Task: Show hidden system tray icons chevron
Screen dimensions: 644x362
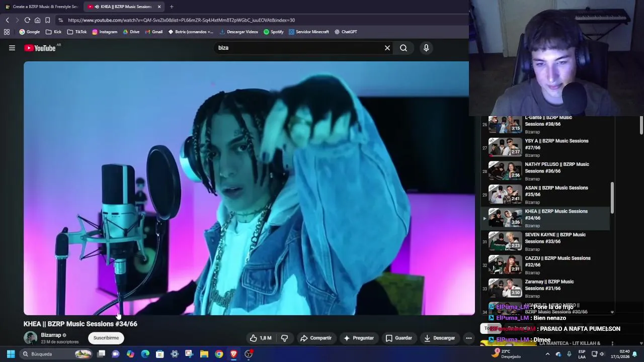Action: click(x=547, y=354)
